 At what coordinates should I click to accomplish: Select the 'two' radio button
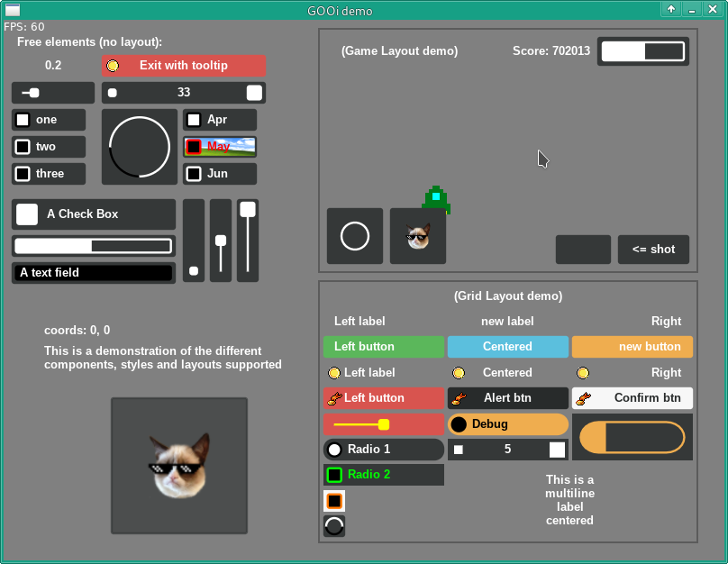[x=49, y=147]
